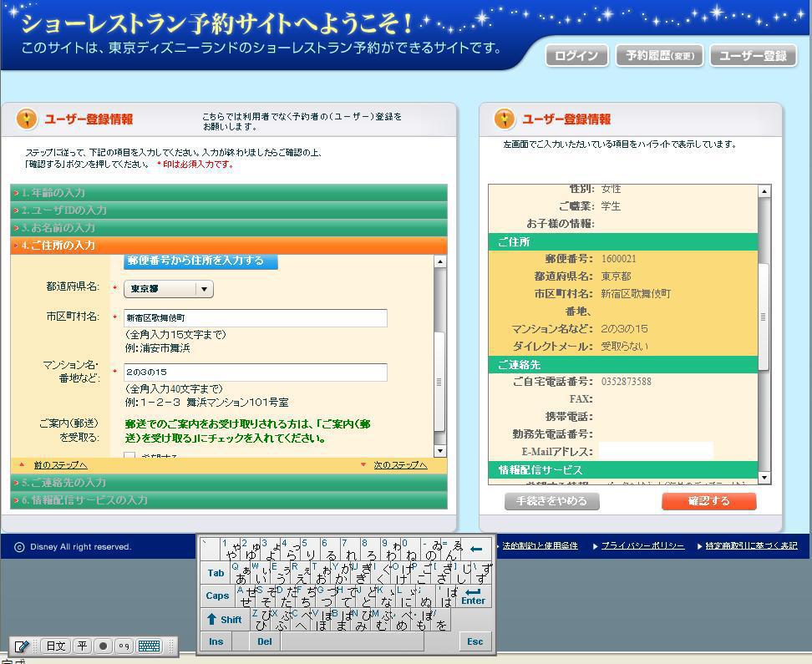
Task: Hit the backspace arrow key on soft keyboard
Action: [x=476, y=549]
